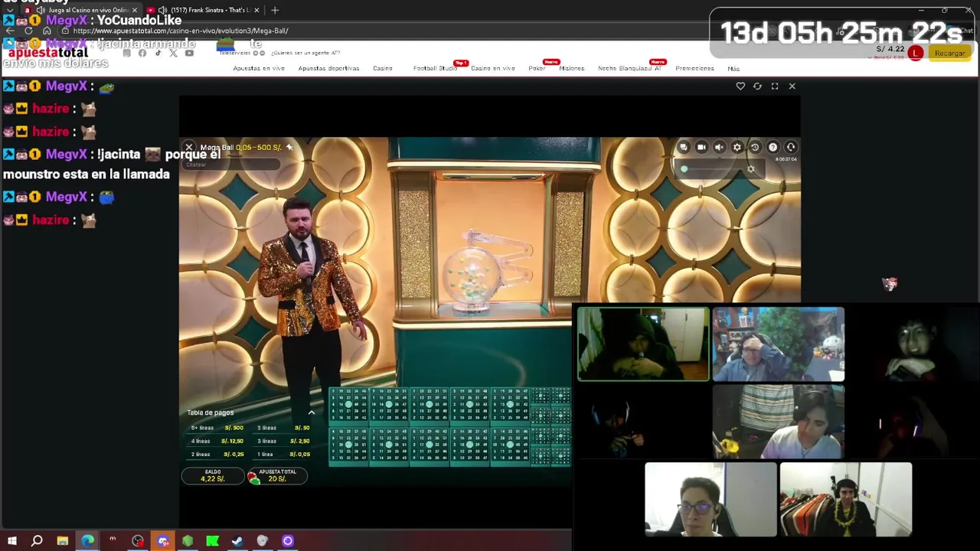The image size is (980, 551).
Task: Close the game frame with X
Action: [x=792, y=86]
